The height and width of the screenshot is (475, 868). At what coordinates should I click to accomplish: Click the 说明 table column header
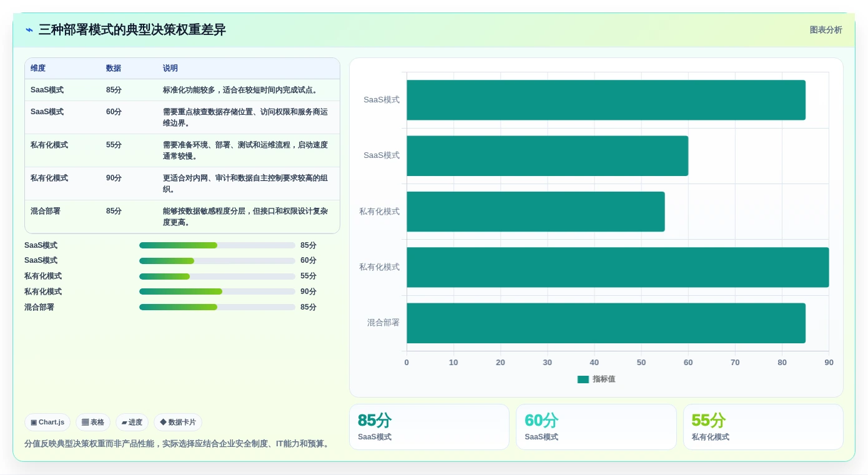point(170,69)
